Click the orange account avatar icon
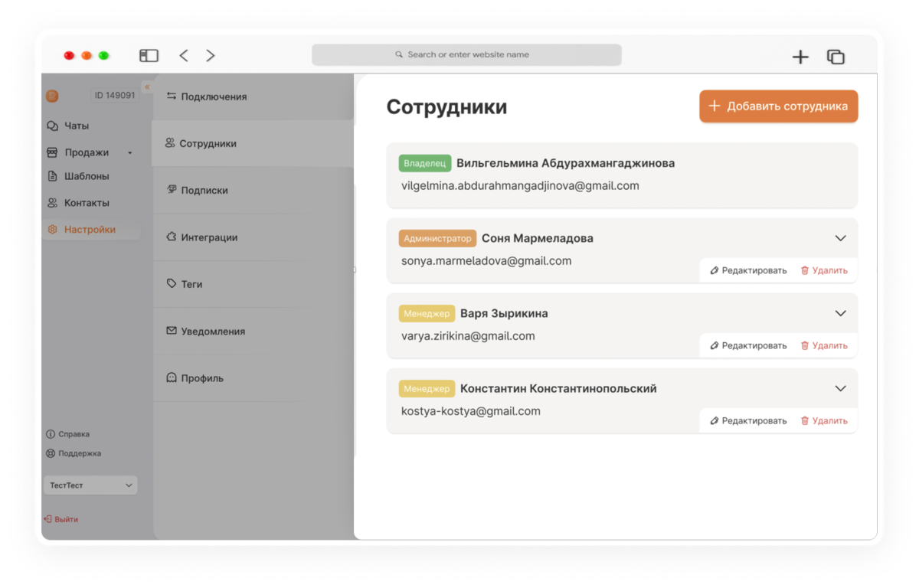The image size is (919, 588). coord(52,96)
